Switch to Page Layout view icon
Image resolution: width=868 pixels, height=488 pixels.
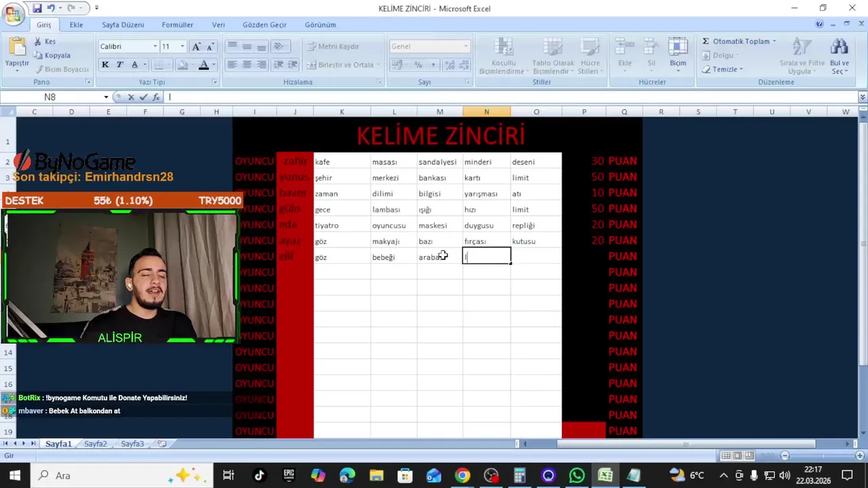pos(738,456)
